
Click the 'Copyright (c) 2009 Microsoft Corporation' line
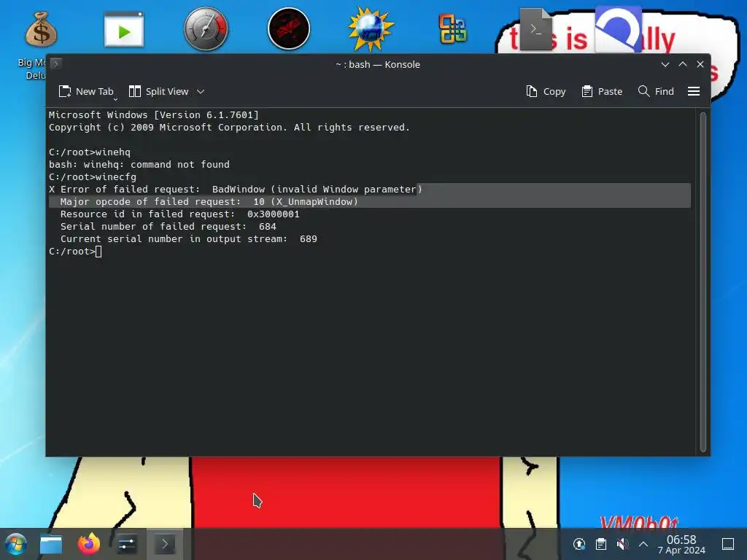pos(229,127)
